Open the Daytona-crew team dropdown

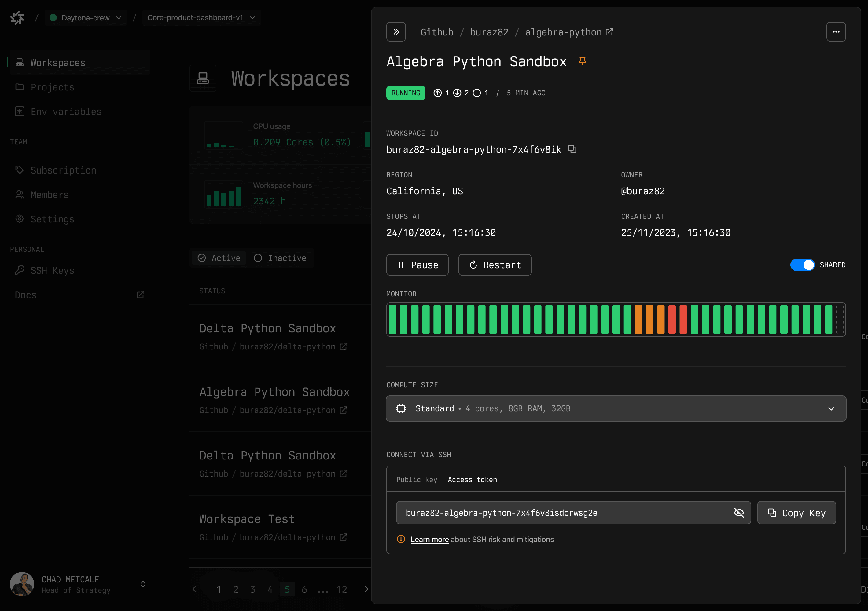[x=86, y=18]
